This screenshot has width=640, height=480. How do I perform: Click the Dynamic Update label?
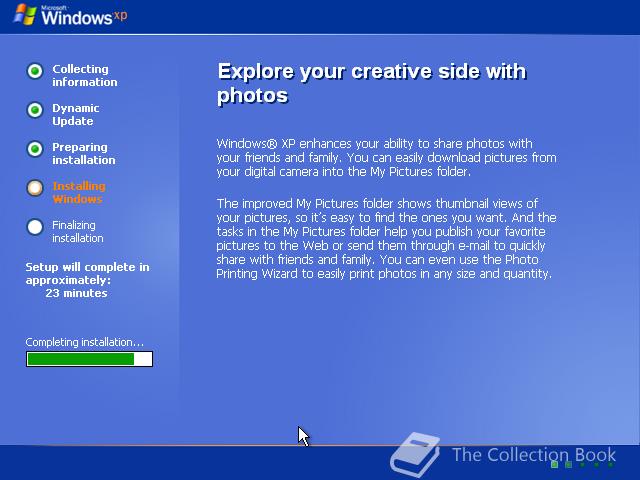76,115
